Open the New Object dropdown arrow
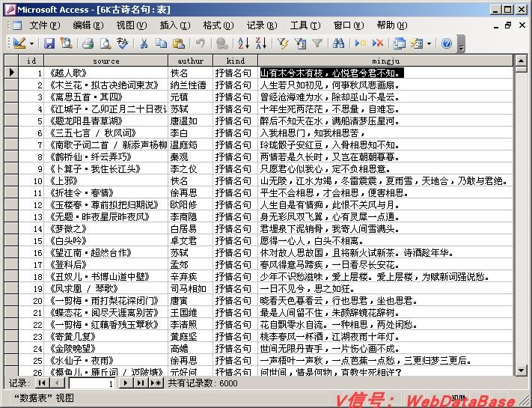The image size is (532, 408). (x=429, y=43)
